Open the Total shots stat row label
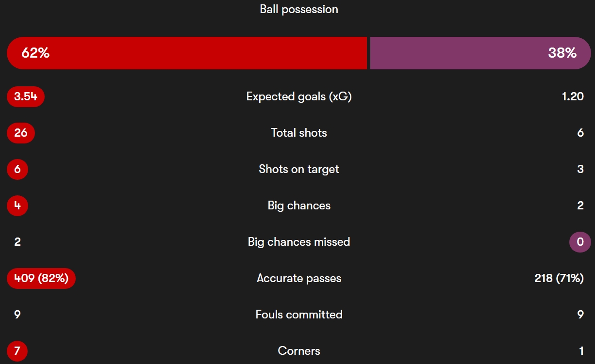Screen dimensions: 595x364 tap(299, 133)
